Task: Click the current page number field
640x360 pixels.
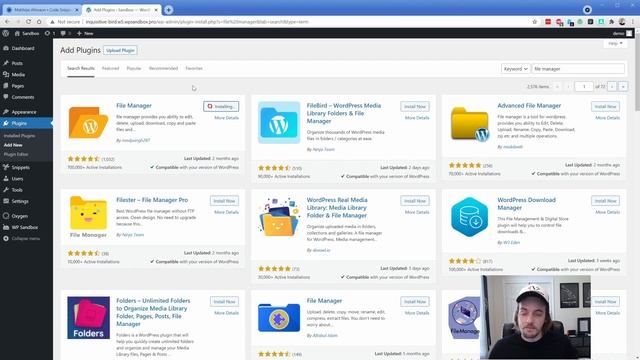Action: tap(584, 87)
